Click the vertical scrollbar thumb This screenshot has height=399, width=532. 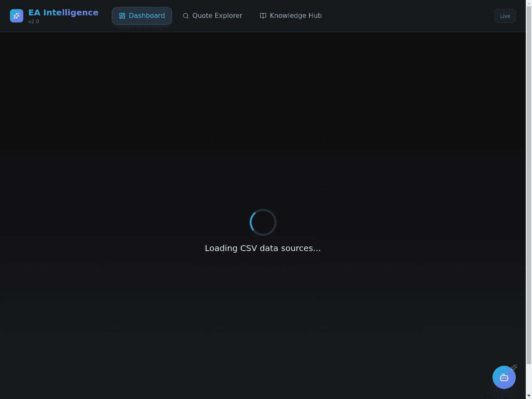tap(529, 185)
